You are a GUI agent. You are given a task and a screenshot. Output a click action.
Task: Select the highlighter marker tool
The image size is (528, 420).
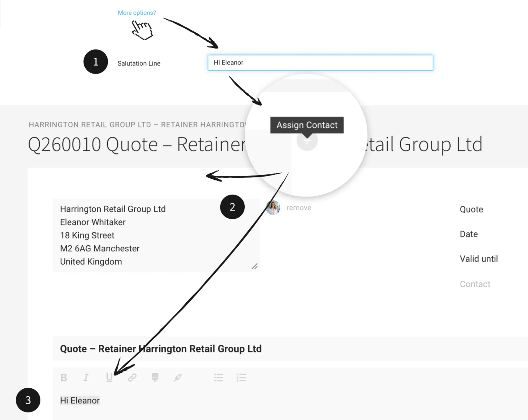pyautogui.click(x=155, y=378)
